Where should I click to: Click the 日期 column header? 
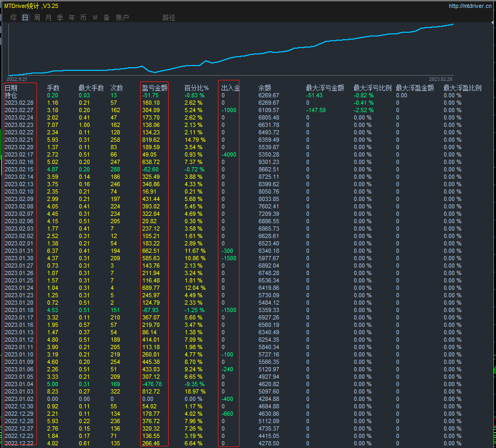(11, 88)
